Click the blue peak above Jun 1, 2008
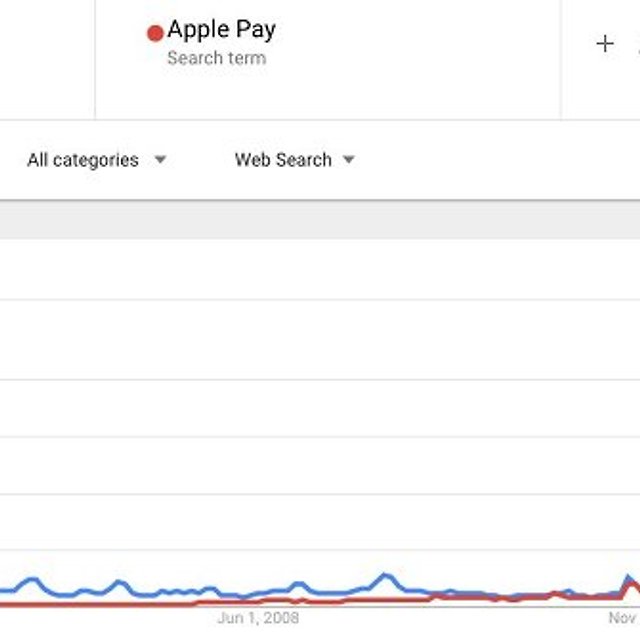The image size is (640, 640). point(299,584)
